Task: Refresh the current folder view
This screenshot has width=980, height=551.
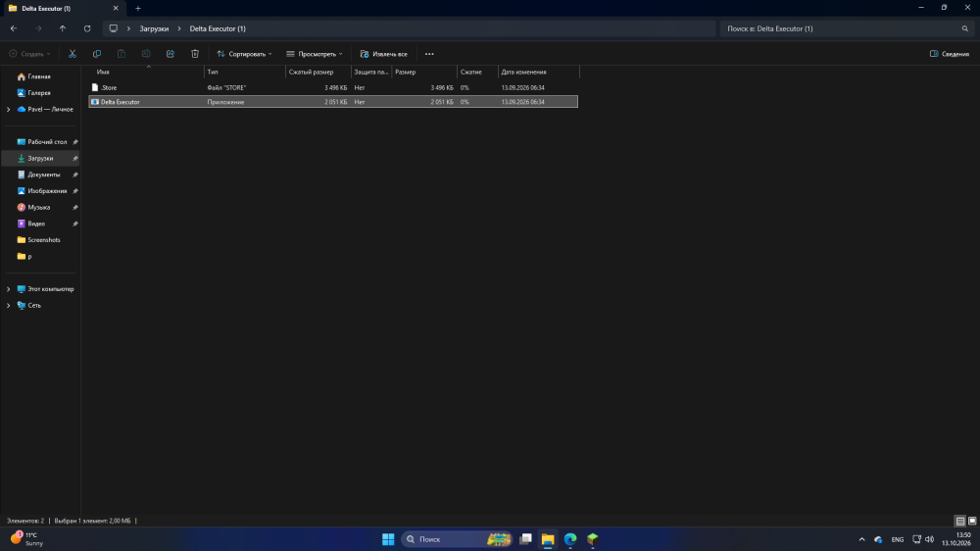Action: click(87, 28)
